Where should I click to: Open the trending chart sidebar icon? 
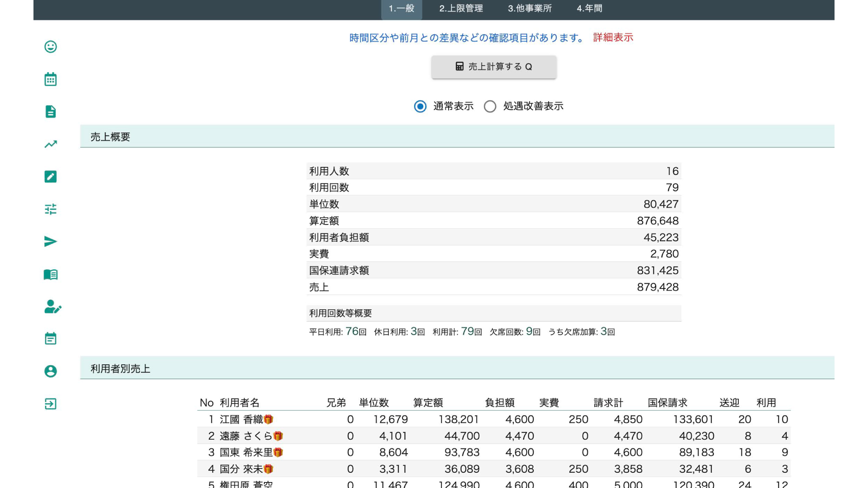(50, 144)
